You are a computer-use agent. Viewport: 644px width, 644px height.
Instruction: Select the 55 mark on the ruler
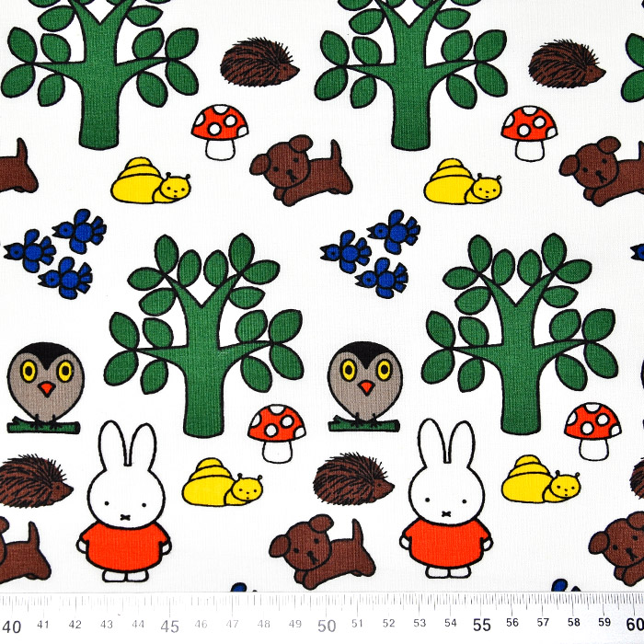[482, 626]
